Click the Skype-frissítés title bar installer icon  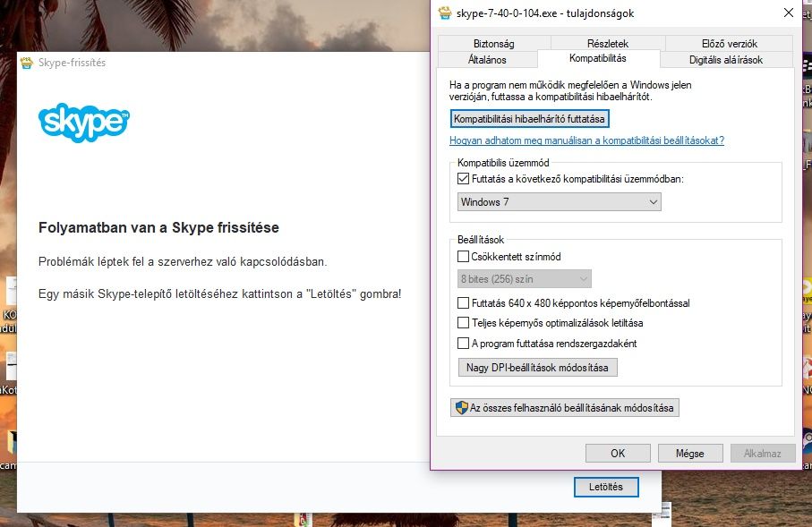[27, 63]
